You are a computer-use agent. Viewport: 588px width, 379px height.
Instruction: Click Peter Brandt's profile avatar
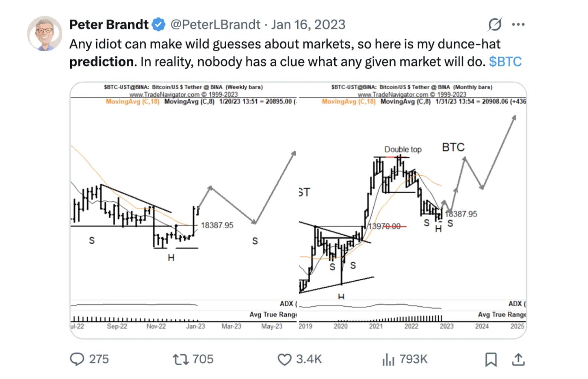[x=45, y=33]
